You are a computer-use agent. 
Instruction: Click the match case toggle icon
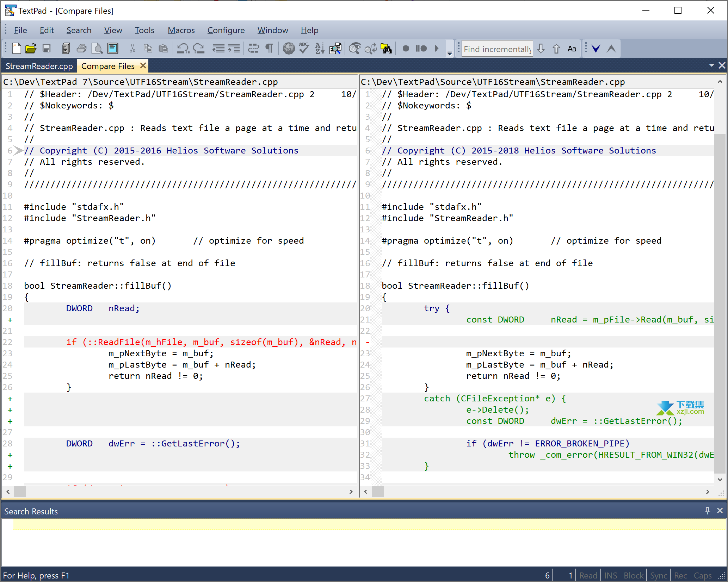click(572, 49)
